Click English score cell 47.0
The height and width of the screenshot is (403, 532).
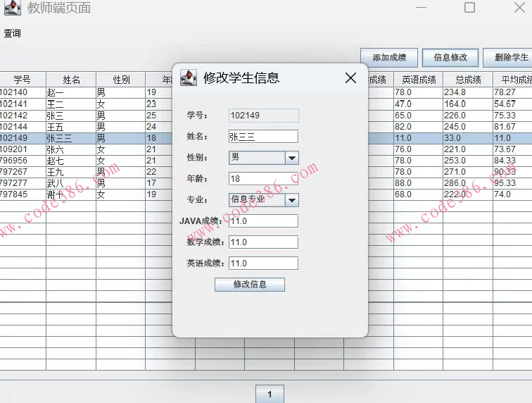[418, 104]
